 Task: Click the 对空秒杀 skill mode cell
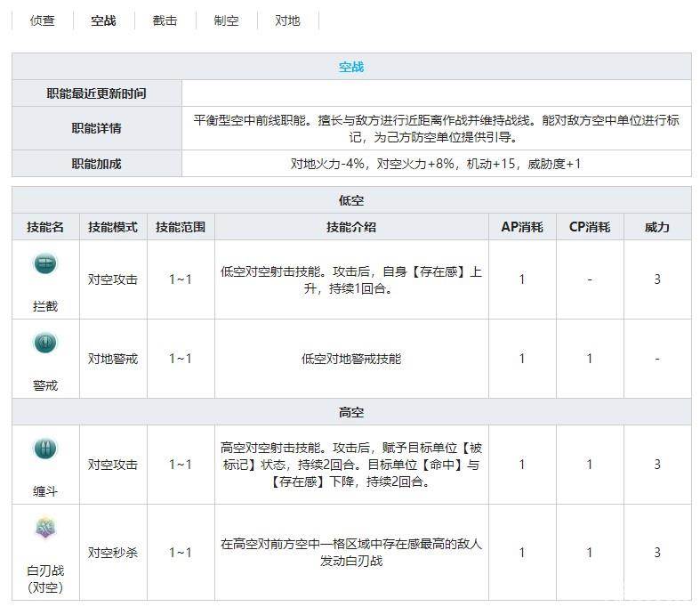pos(113,553)
